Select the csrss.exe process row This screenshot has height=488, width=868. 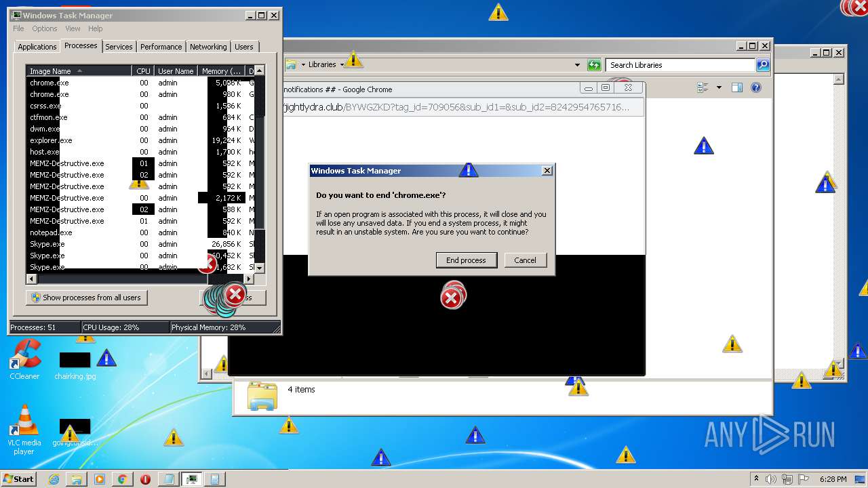[140, 106]
